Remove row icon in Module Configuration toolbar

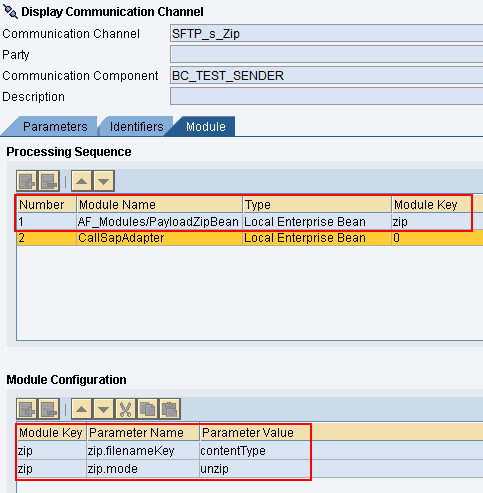coord(49,409)
